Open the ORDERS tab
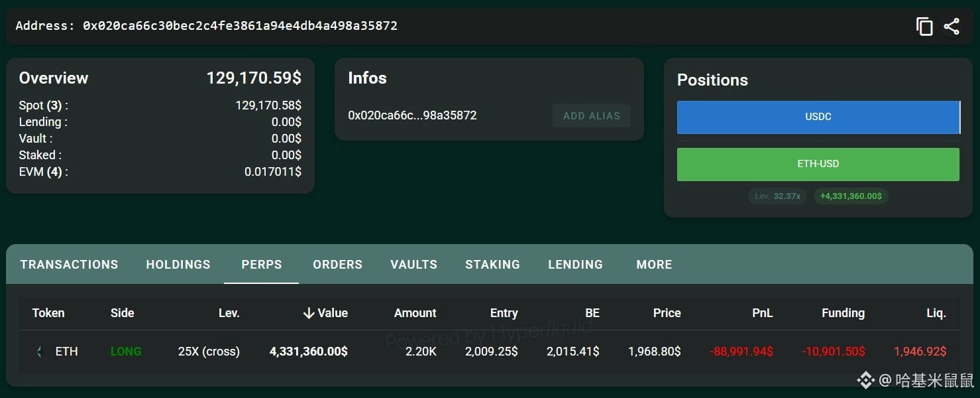Viewport: 980px width, 398px height. pyautogui.click(x=338, y=265)
